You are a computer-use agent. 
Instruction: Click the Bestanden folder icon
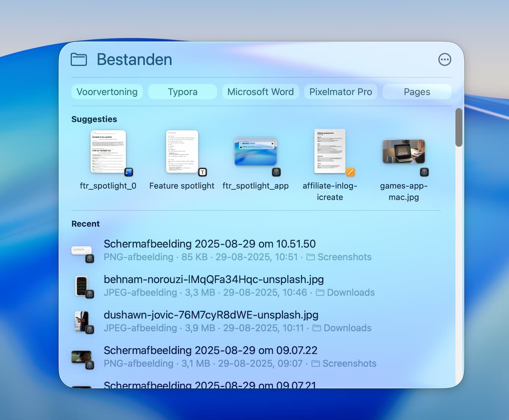(x=79, y=59)
